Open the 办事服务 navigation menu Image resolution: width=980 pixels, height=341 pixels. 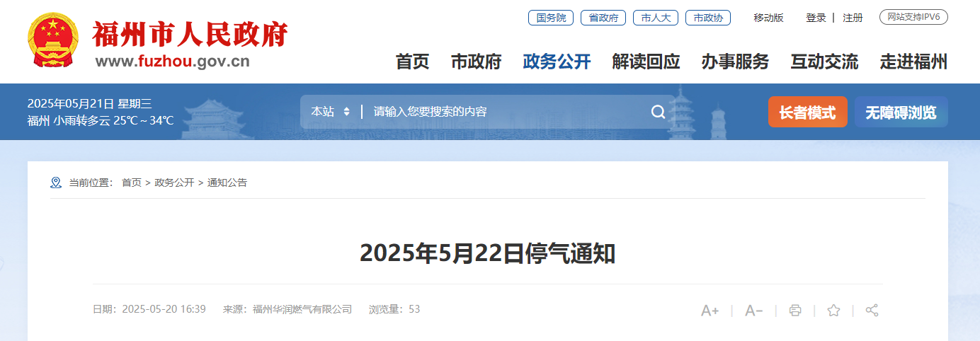click(735, 62)
